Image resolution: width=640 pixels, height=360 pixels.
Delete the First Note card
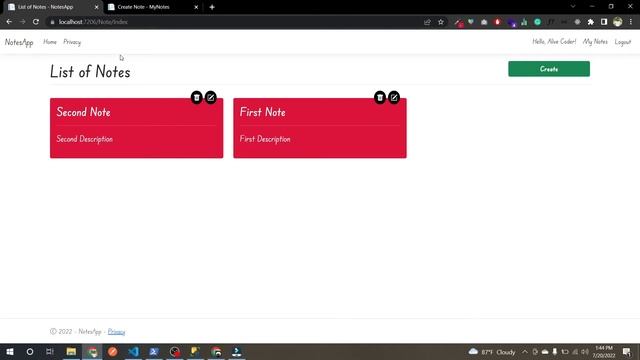[380, 98]
